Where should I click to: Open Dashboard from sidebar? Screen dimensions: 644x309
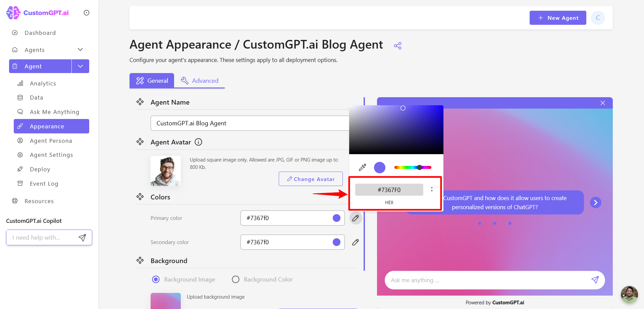click(x=40, y=33)
